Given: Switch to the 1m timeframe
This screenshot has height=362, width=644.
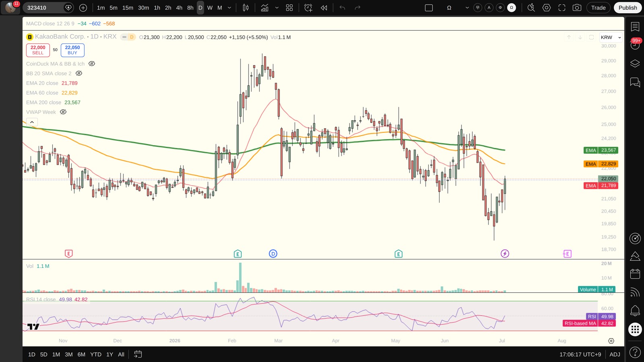Looking at the screenshot, I should click(101, 8).
